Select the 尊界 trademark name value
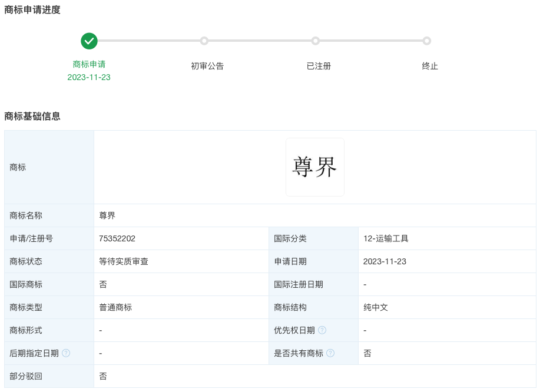 pyautogui.click(x=107, y=215)
